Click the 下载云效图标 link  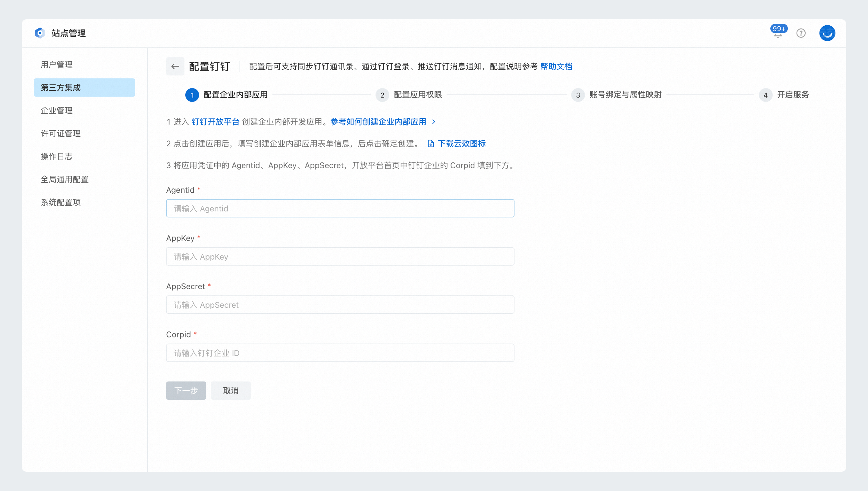coord(462,144)
